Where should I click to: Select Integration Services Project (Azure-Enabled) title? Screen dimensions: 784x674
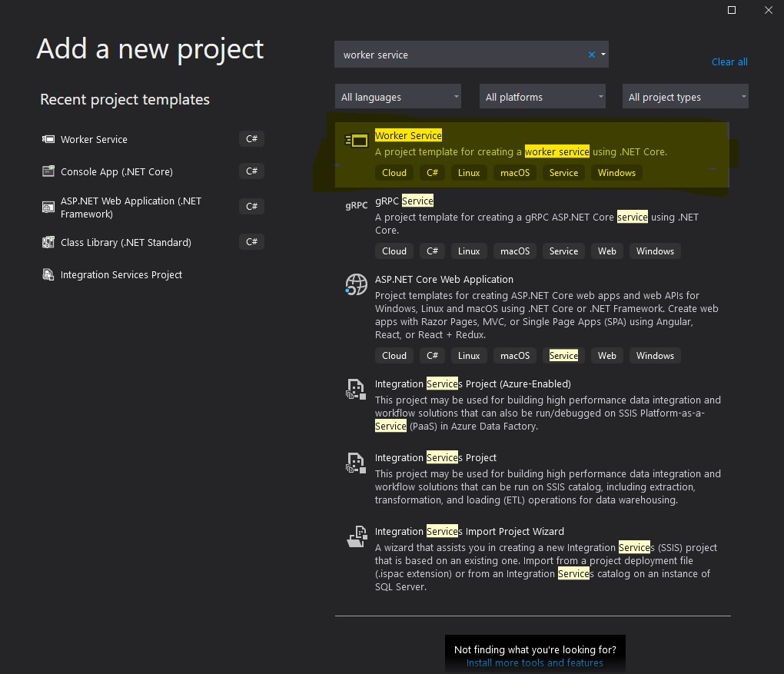click(x=473, y=384)
